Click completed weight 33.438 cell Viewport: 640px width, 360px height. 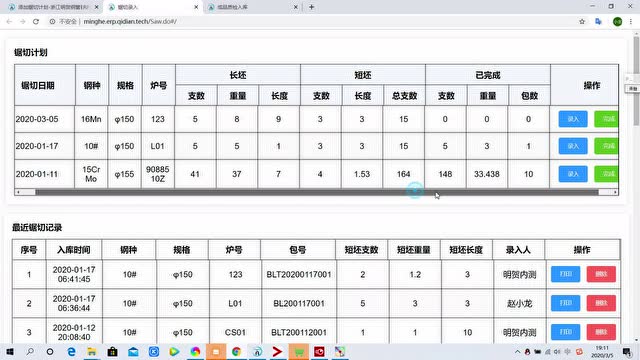[487, 174]
